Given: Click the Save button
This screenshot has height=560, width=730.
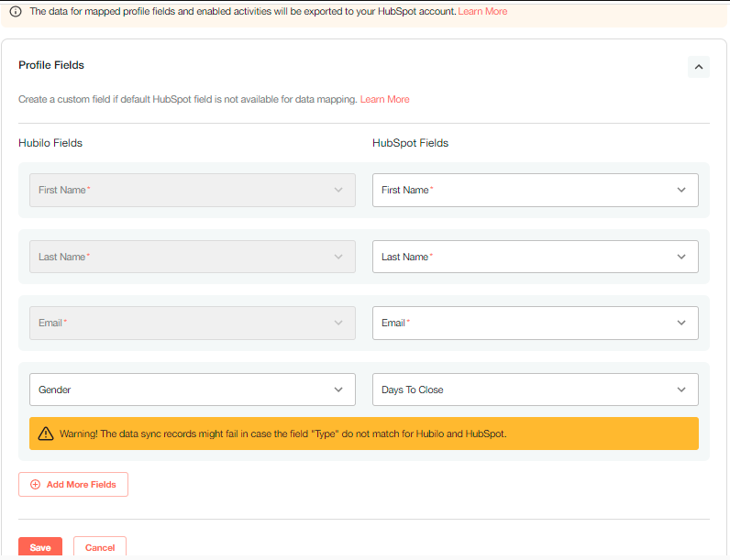Looking at the screenshot, I should point(40,547).
